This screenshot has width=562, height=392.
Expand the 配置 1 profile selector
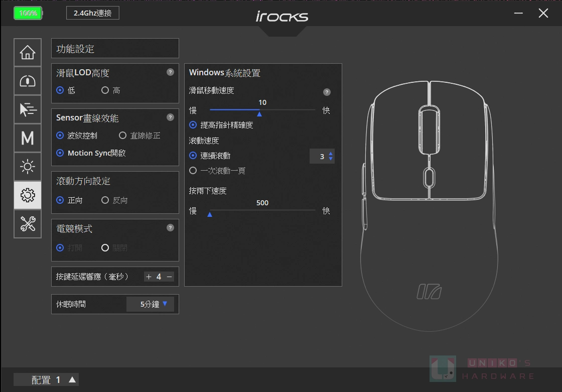point(46,379)
